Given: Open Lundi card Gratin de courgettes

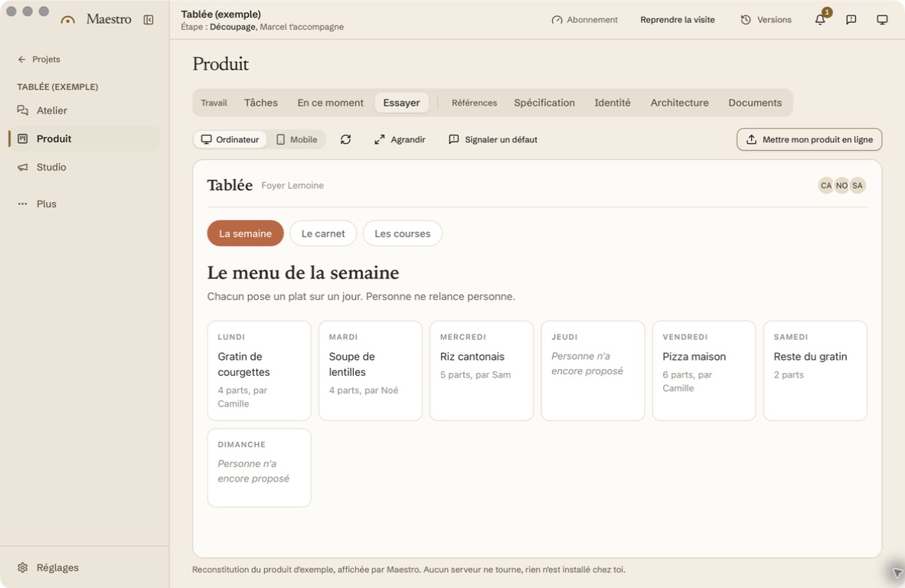Looking at the screenshot, I should click(x=259, y=371).
